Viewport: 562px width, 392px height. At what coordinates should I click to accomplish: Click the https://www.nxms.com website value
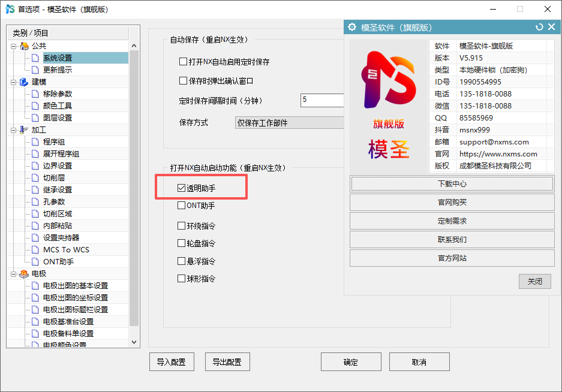click(x=498, y=154)
